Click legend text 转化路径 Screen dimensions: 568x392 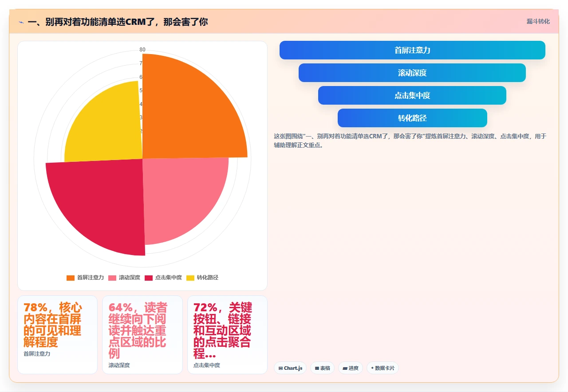pos(208,278)
